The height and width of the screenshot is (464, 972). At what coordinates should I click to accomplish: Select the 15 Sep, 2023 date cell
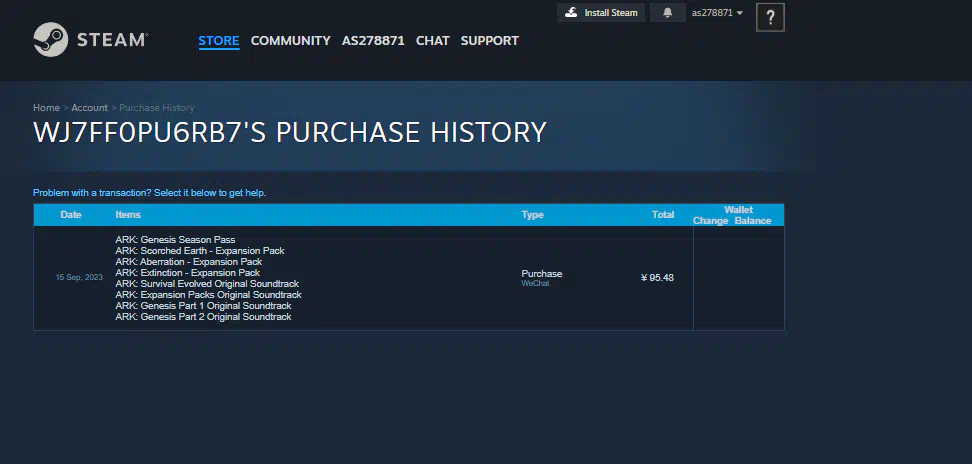pyautogui.click(x=79, y=278)
